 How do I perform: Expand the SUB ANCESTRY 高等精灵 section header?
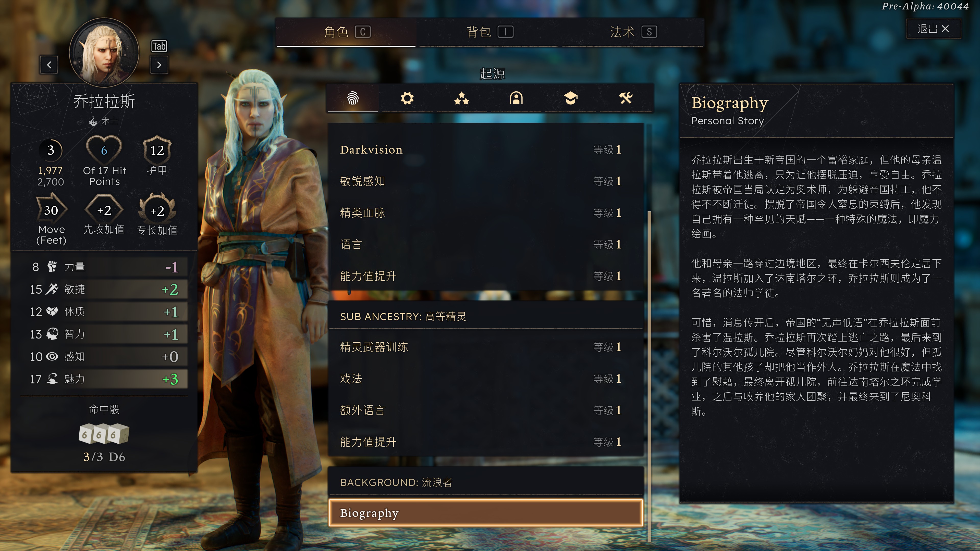(486, 316)
